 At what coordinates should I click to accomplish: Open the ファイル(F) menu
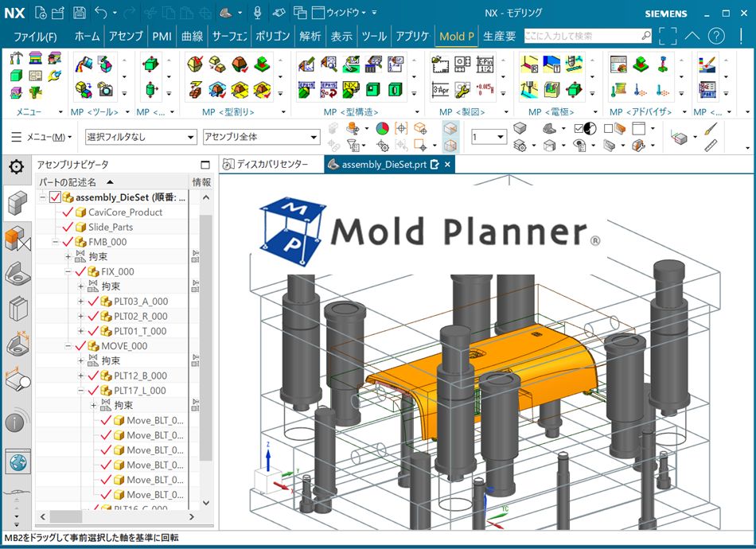36,37
